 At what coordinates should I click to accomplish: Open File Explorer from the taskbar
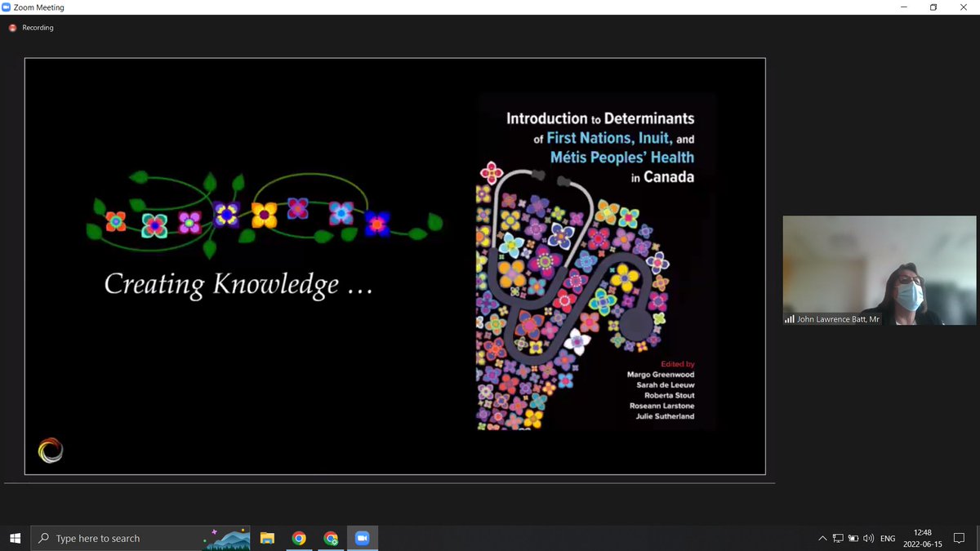267,538
